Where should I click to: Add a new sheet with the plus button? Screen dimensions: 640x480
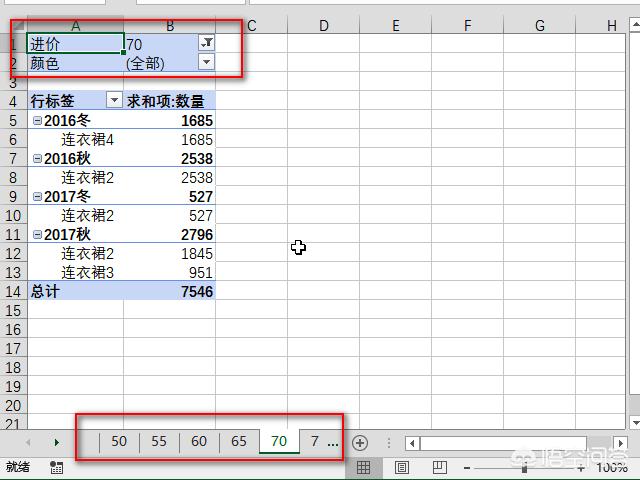click(x=360, y=443)
